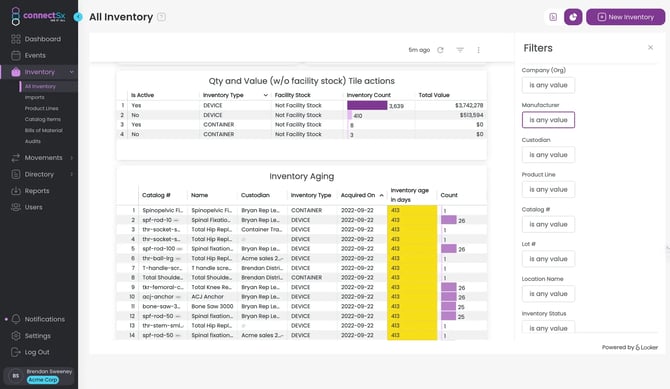
Task: Open the Custodian filter value field
Action: tap(548, 155)
